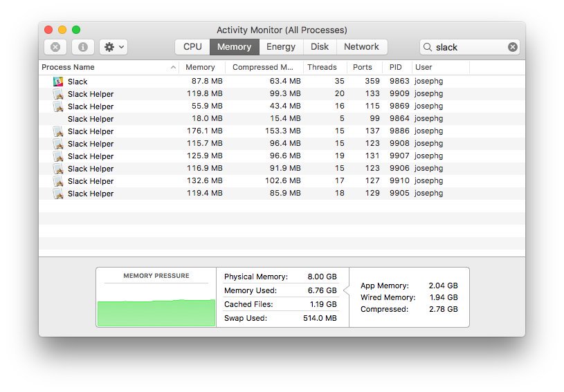
Task: Click the 63.4 MB compressed value
Action: coord(285,81)
